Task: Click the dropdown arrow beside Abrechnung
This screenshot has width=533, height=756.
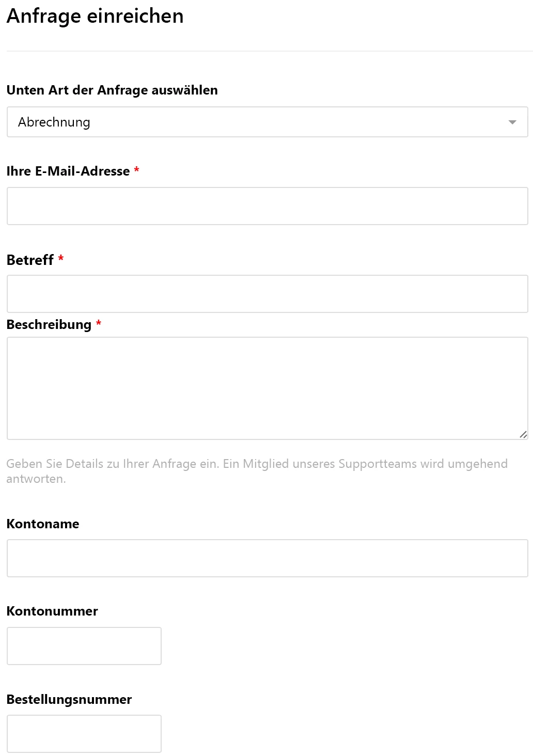Action: click(512, 122)
